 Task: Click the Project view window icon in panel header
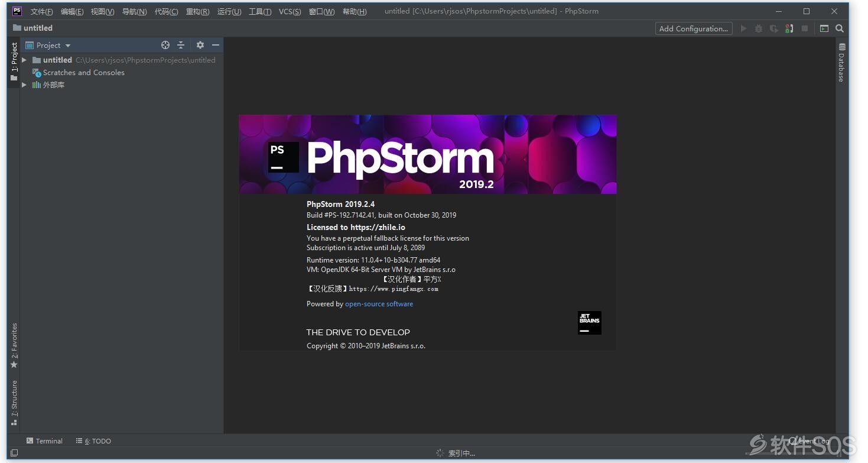tap(30, 45)
